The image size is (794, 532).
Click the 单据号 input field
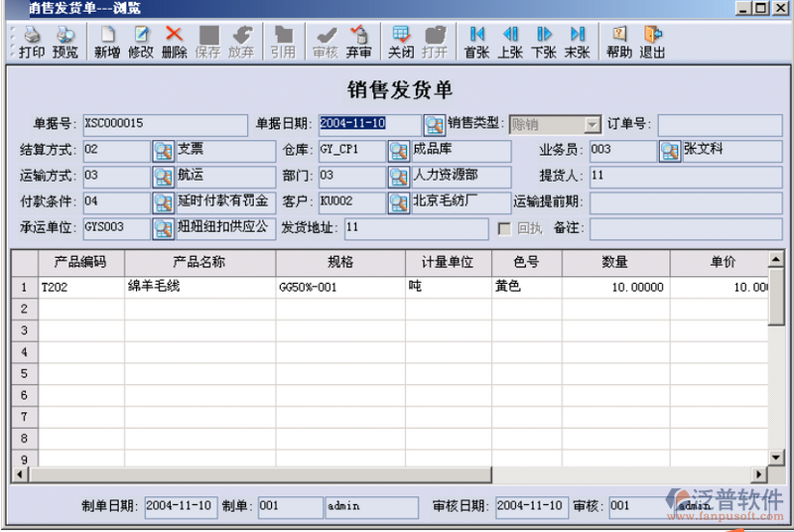(x=164, y=125)
